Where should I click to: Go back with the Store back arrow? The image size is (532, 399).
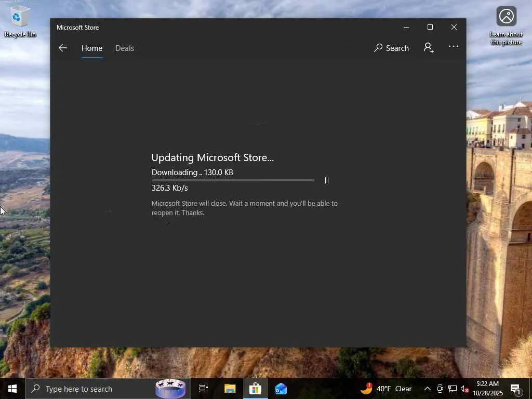63,48
